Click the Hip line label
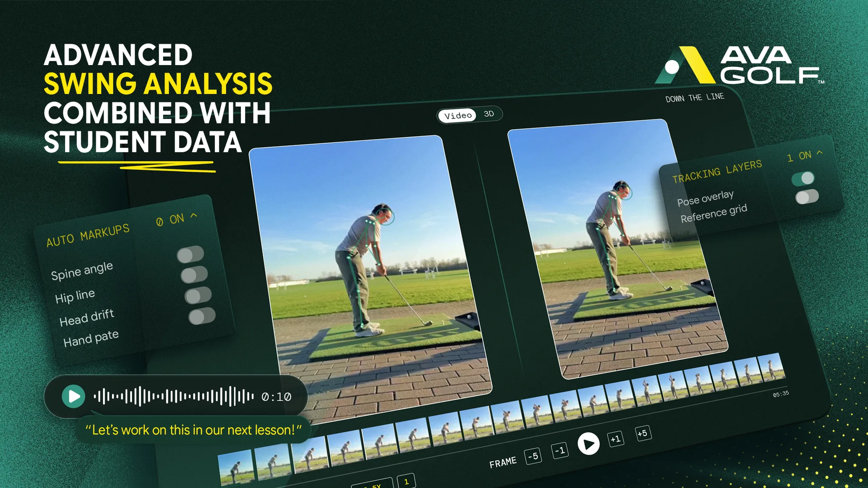 click(75, 296)
